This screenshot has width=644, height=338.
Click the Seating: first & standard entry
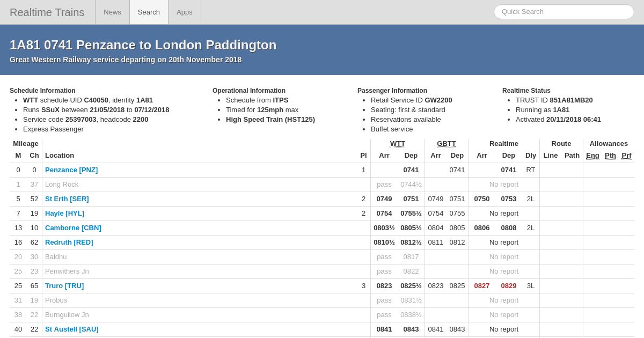[x=408, y=110]
